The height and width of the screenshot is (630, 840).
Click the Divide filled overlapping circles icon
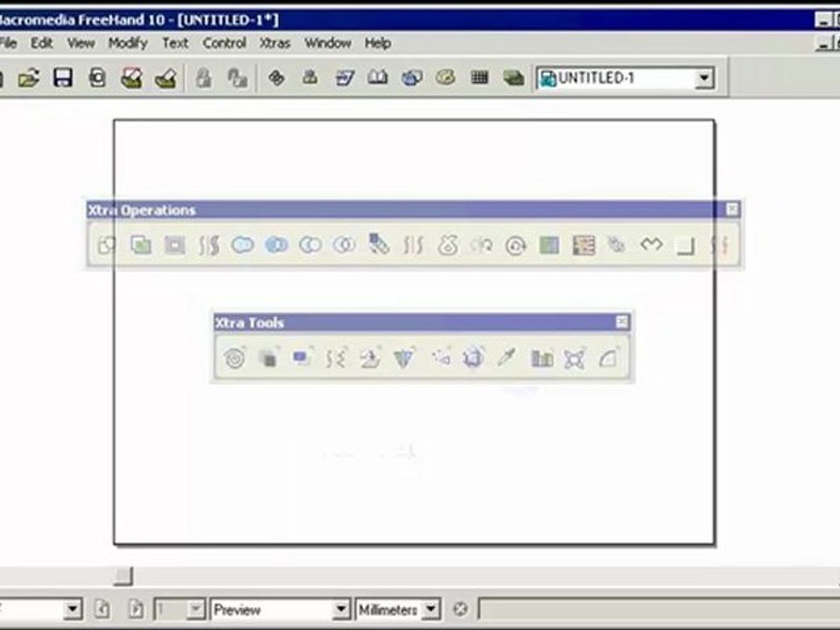(x=276, y=245)
